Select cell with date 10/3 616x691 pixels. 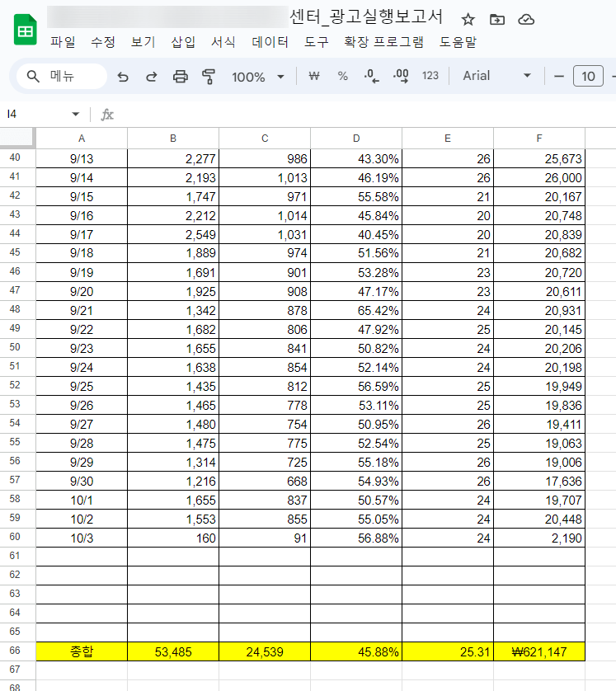coord(82,538)
